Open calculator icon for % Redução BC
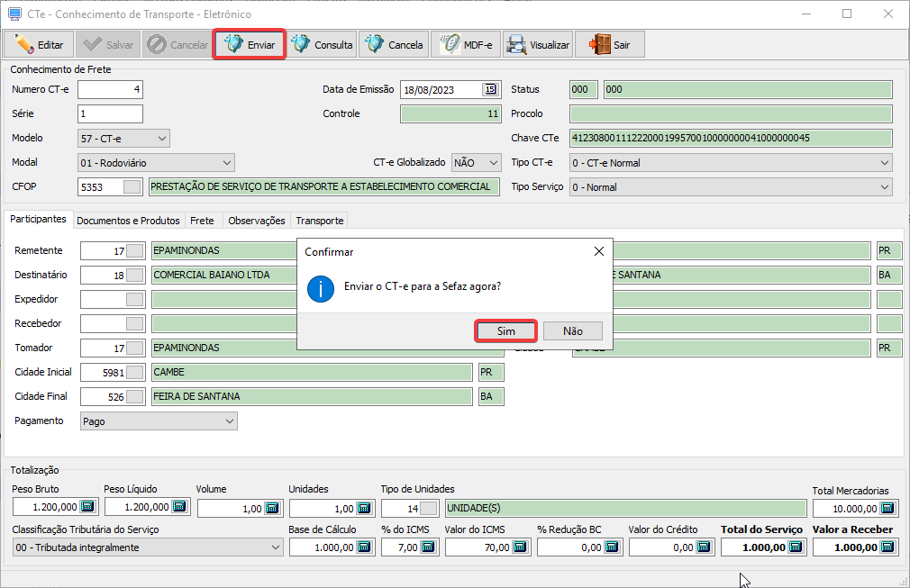910x588 pixels. click(x=612, y=547)
